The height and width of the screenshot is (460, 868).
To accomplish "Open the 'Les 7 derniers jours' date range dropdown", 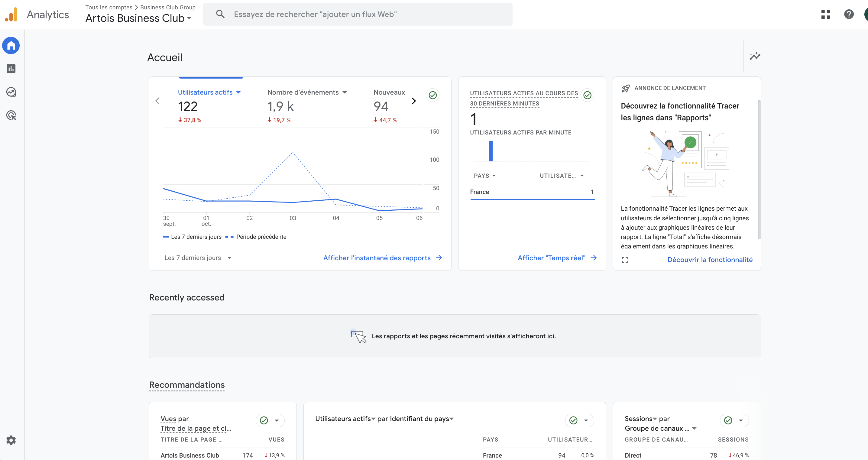I will tap(197, 258).
